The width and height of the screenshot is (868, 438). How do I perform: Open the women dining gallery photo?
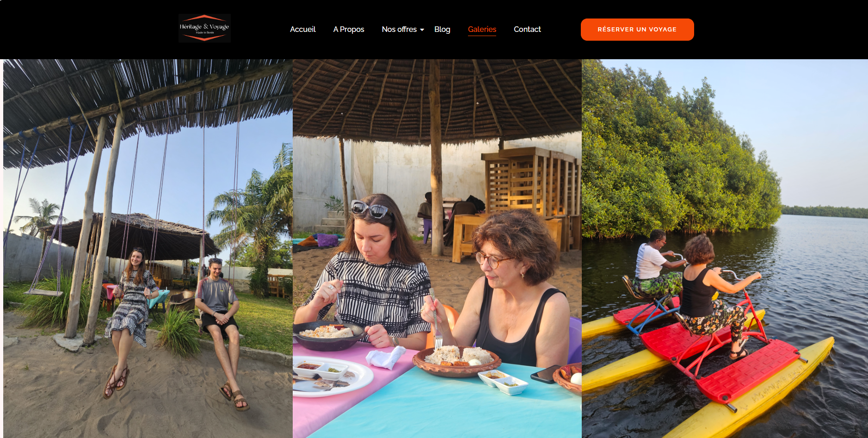pos(437,248)
